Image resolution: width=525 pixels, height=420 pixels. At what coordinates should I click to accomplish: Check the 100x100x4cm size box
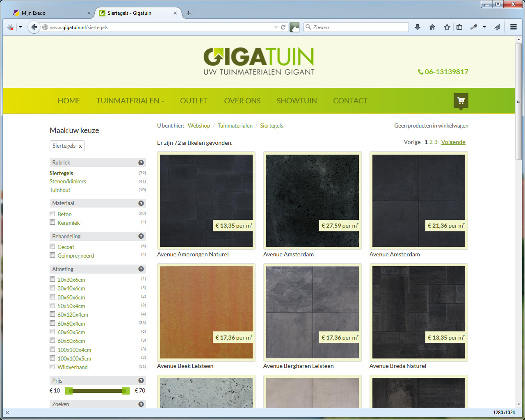click(x=52, y=349)
